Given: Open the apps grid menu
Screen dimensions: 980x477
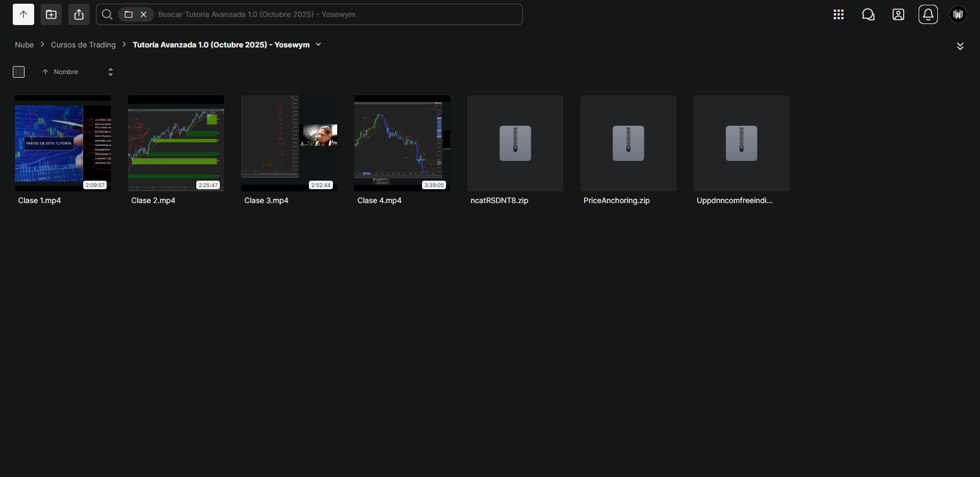Looking at the screenshot, I should click(x=839, y=14).
